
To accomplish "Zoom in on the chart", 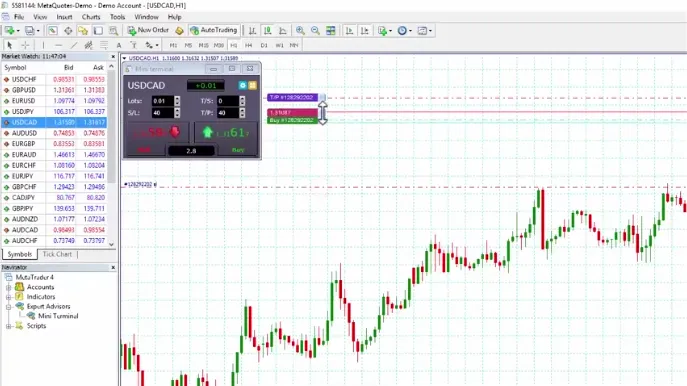I will [300, 31].
